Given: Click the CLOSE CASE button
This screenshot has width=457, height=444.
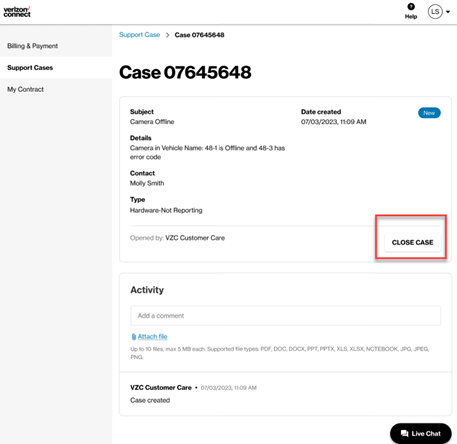Looking at the screenshot, I should tap(412, 242).
